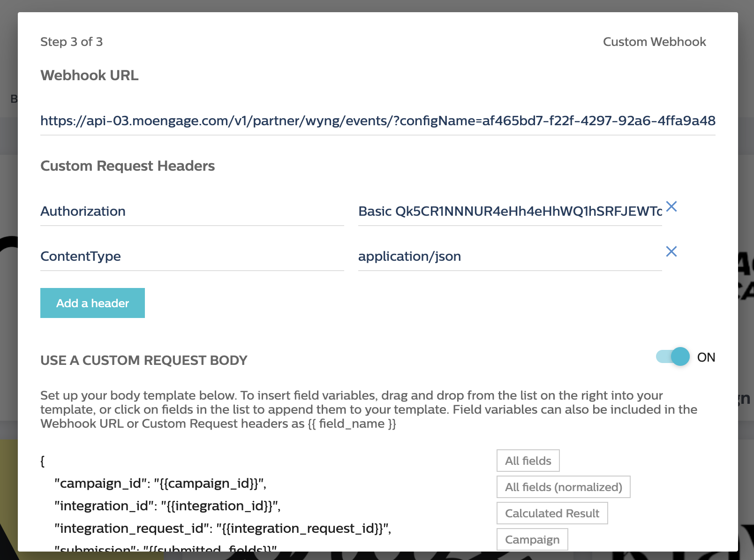Edit the Webhook URL field
754x560 pixels.
(x=378, y=121)
